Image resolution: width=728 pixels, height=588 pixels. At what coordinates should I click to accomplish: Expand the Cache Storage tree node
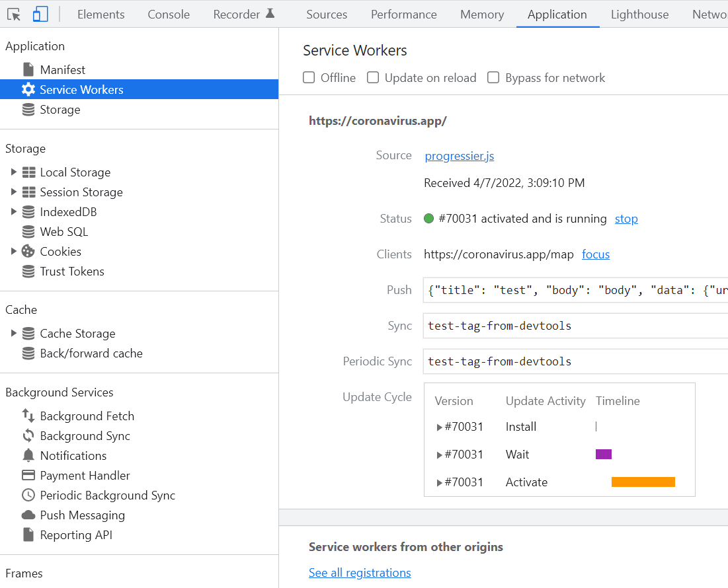pyautogui.click(x=13, y=333)
